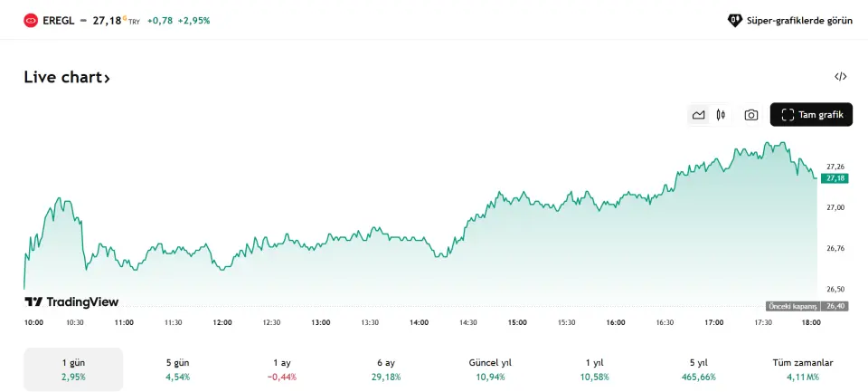Select the 1 yıl range tab
Screen dimensions: 868x392
click(594, 369)
